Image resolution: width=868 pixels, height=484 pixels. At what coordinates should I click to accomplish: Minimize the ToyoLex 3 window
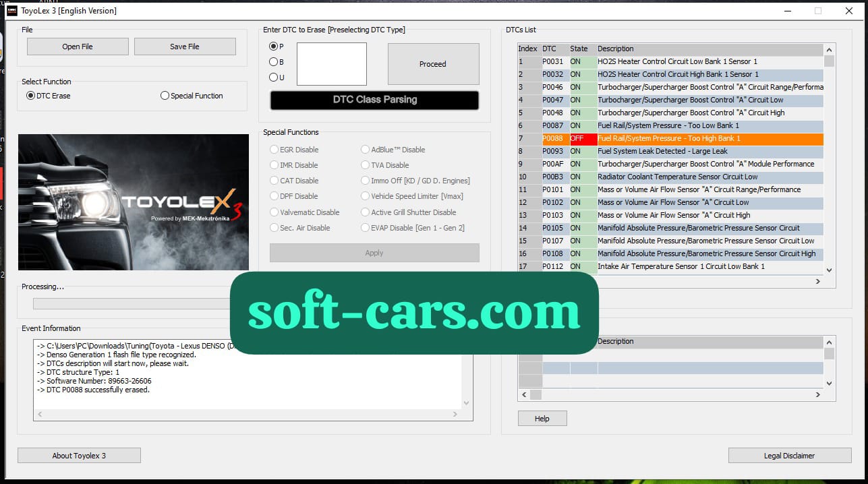click(x=787, y=11)
